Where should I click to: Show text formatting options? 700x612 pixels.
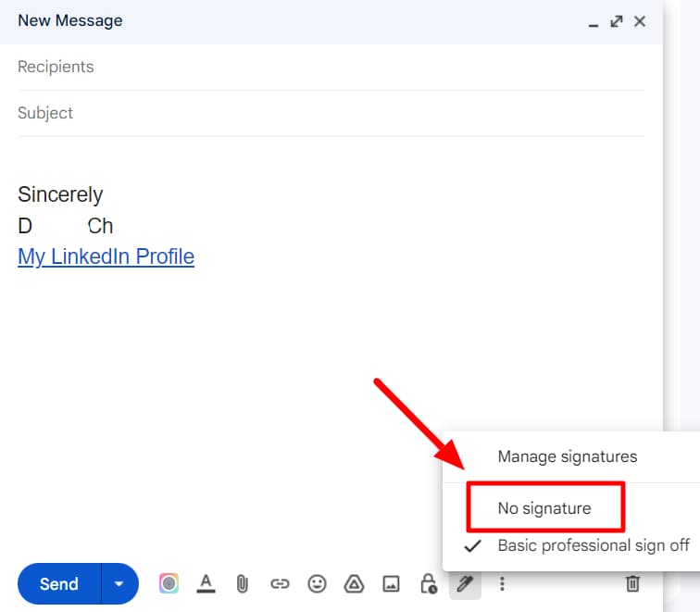pos(206,583)
